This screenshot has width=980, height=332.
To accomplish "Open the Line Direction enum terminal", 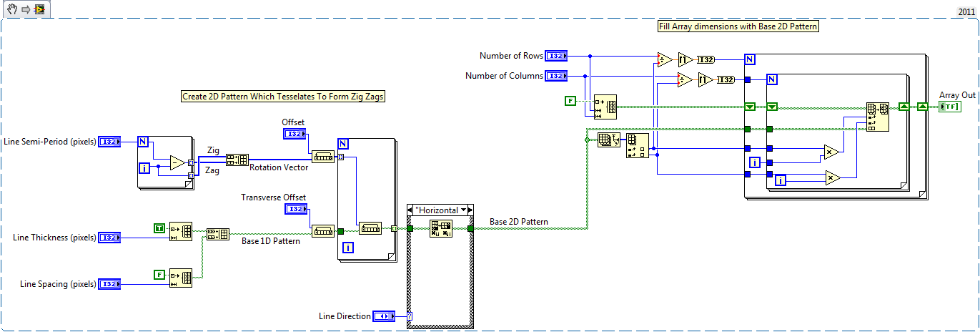I will point(385,316).
